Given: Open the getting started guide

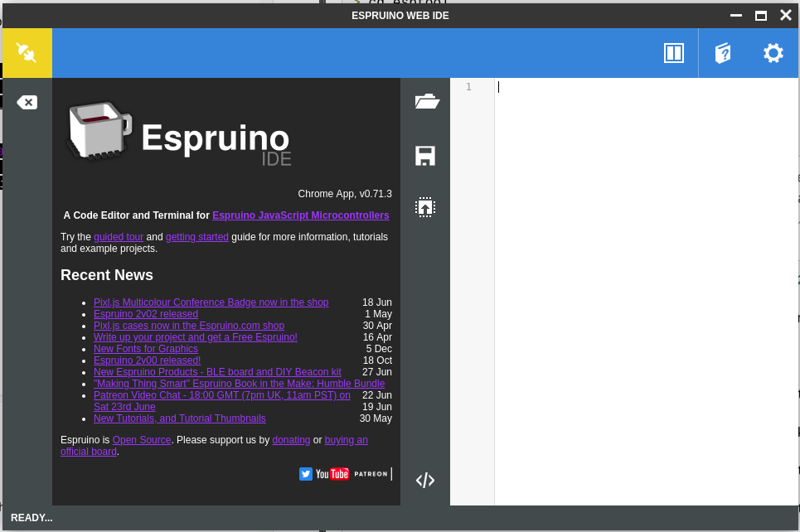Looking at the screenshot, I should (x=197, y=236).
